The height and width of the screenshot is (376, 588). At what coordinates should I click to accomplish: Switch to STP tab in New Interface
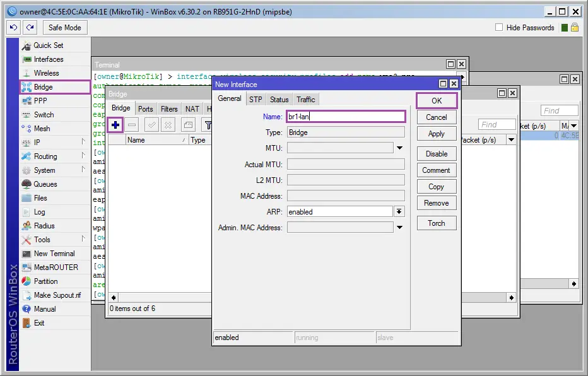pos(256,99)
